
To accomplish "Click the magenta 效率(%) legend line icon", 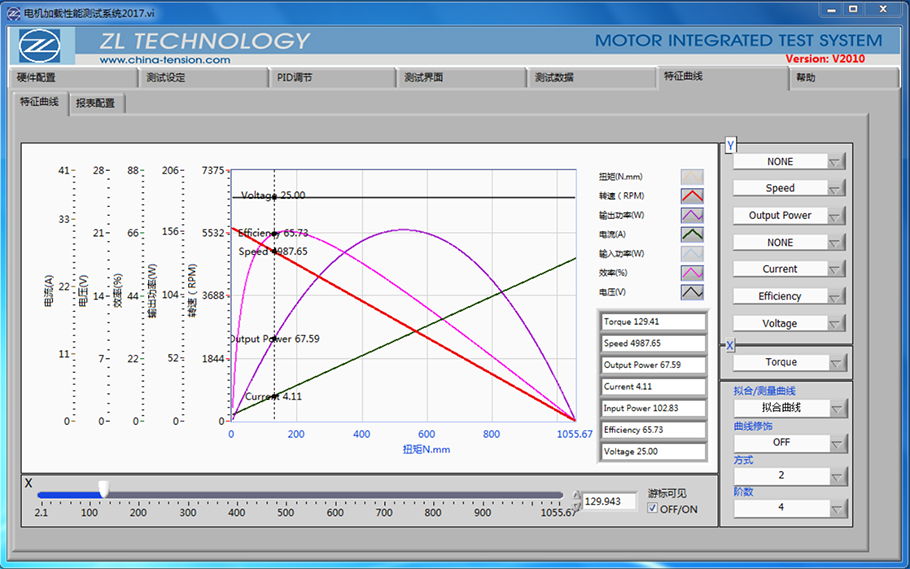I will tap(692, 273).
